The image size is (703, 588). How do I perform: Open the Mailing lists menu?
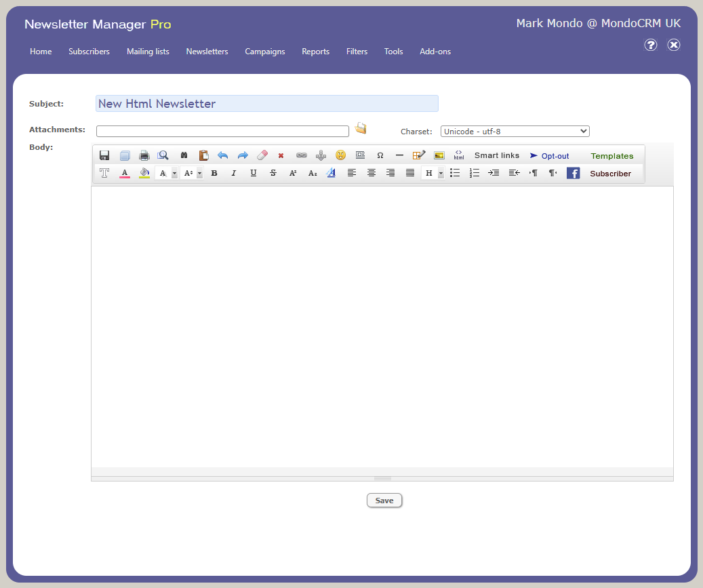click(x=148, y=52)
